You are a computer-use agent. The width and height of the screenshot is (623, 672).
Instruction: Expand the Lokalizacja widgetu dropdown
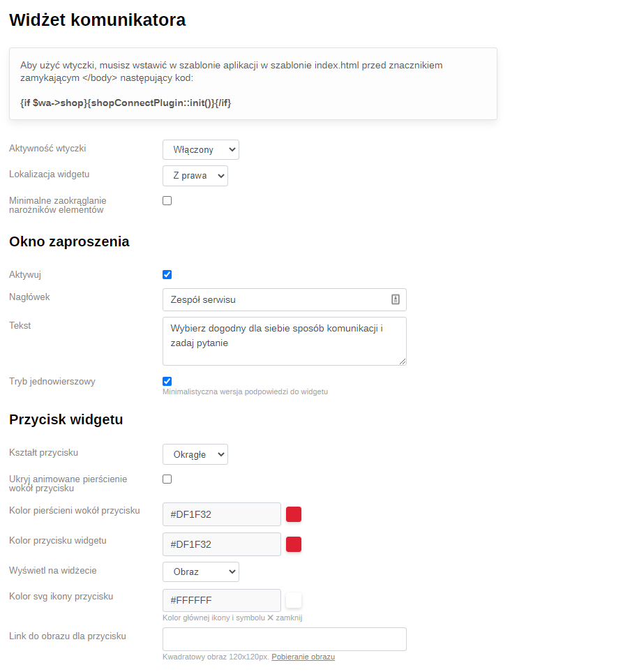point(195,176)
